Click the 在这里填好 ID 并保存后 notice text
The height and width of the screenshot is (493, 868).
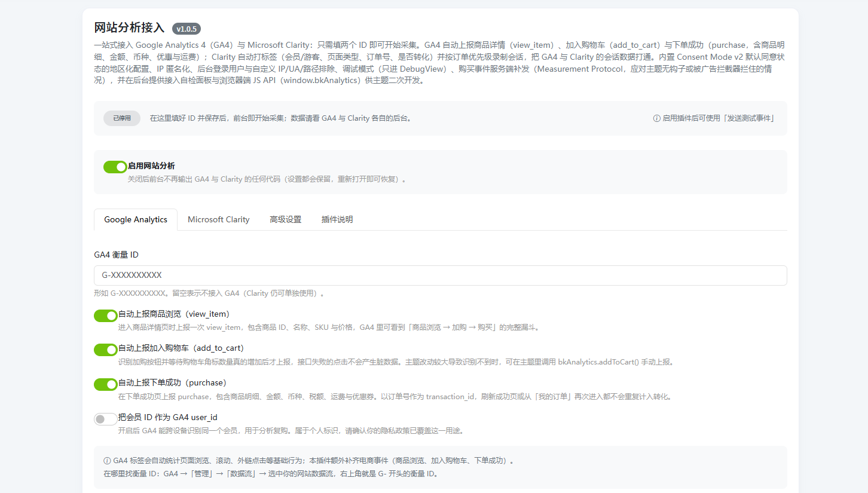[281, 118]
